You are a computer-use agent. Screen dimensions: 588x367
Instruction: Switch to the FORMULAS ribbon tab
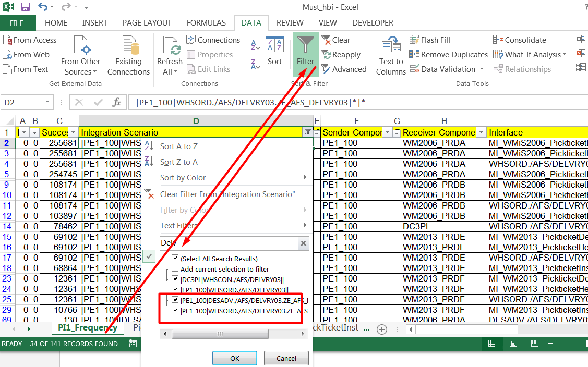tap(206, 23)
